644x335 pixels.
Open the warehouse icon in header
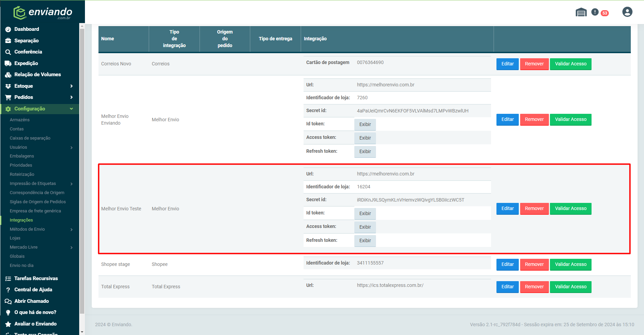point(581,13)
